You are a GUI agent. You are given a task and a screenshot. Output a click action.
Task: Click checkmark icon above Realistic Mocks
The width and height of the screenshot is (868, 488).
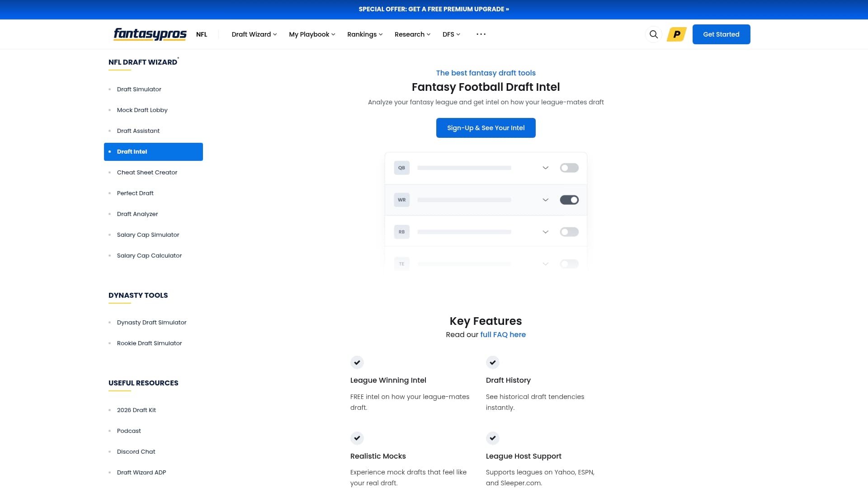point(357,438)
